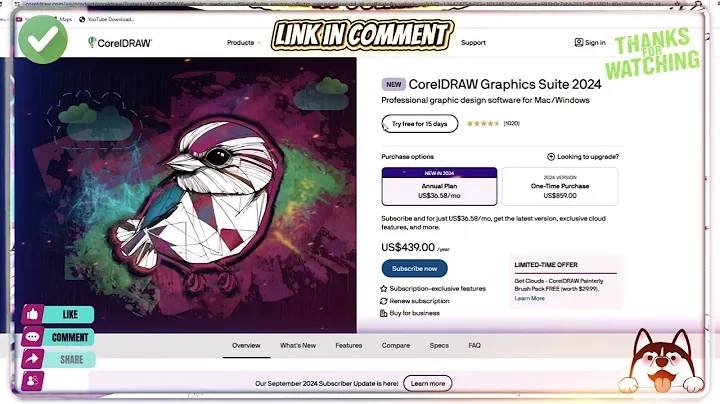Click Try free for 15 days button
This screenshot has width=720, height=404.
pos(419,123)
